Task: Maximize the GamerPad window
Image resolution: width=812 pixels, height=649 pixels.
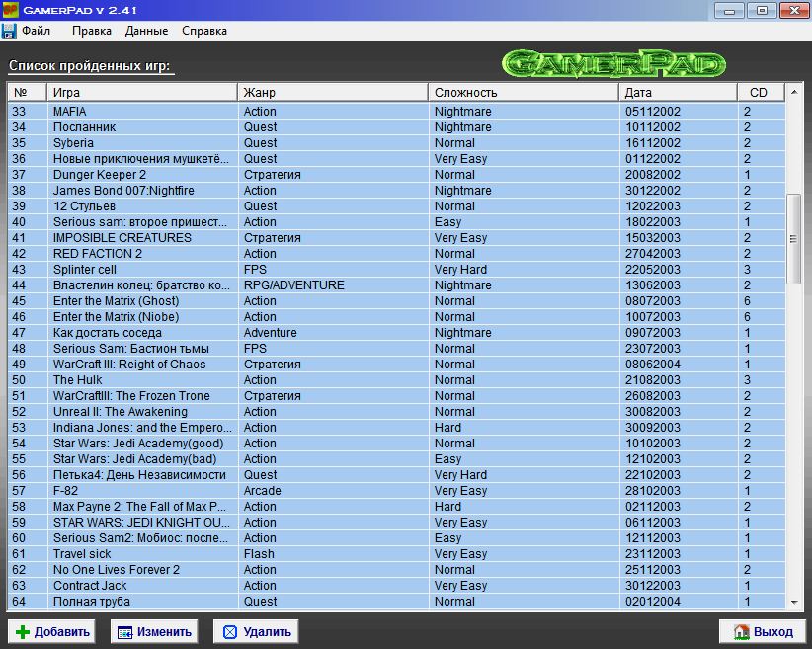Action: point(762,10)
